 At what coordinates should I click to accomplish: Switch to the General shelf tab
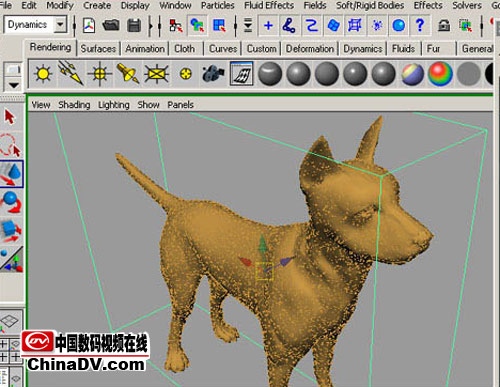(x=477, y=49)
